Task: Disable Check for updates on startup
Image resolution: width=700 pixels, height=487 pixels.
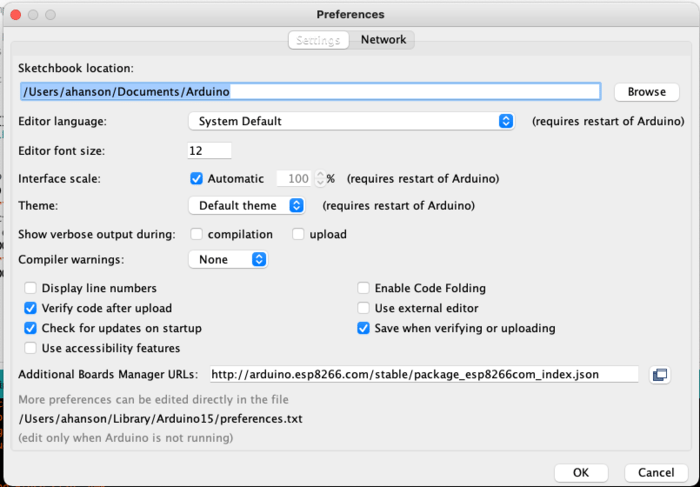Action: tap(31, 328)
